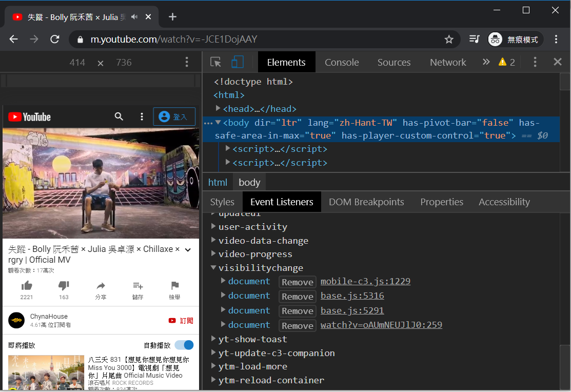Open the Accessibility pane
Image resolution: width=571 pixels, height=392 pixels.
(x=504, y=202)
